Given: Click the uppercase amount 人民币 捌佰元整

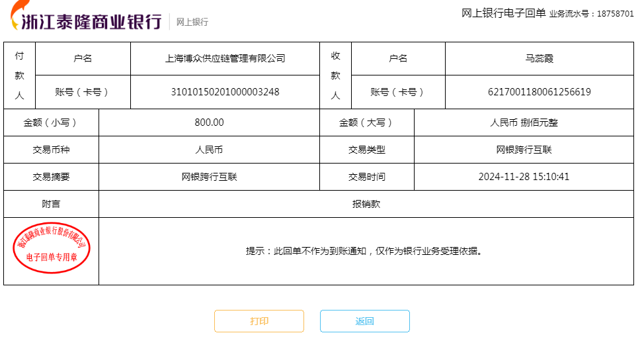Looking at the screenshot, I should click(x=524, y=122).
